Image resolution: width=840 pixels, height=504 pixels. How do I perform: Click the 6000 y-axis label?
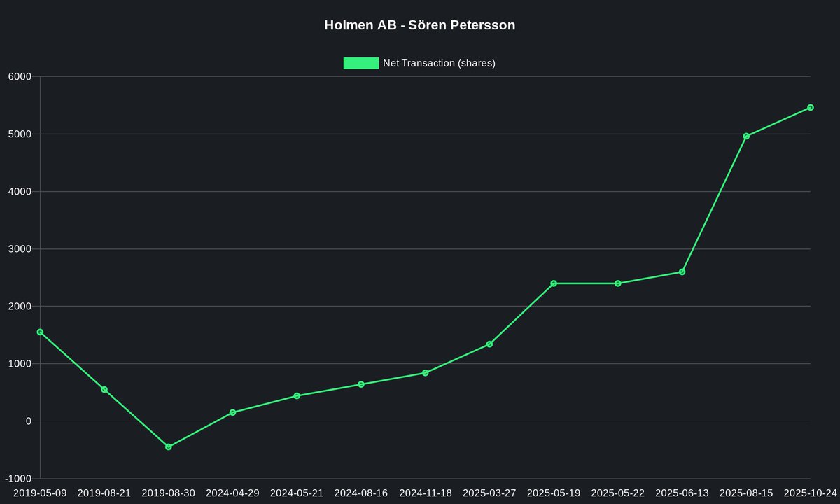pos(20,76)
